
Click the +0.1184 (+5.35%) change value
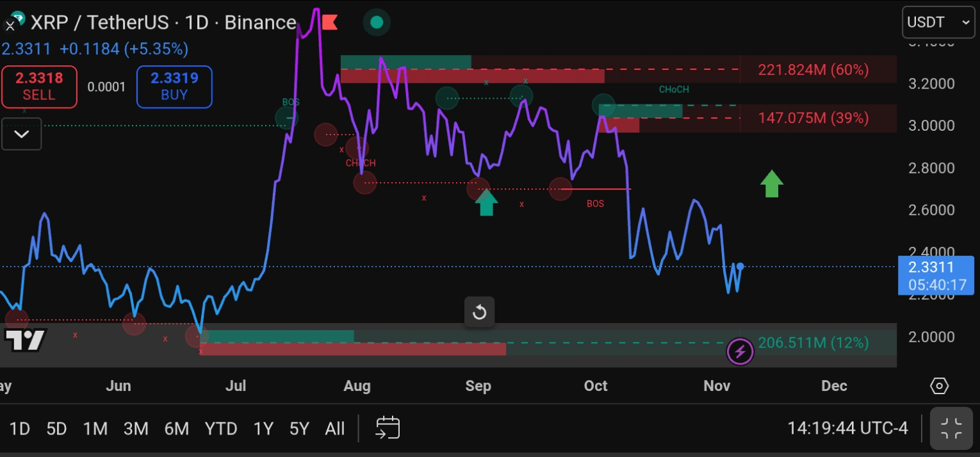pos(124,49)
